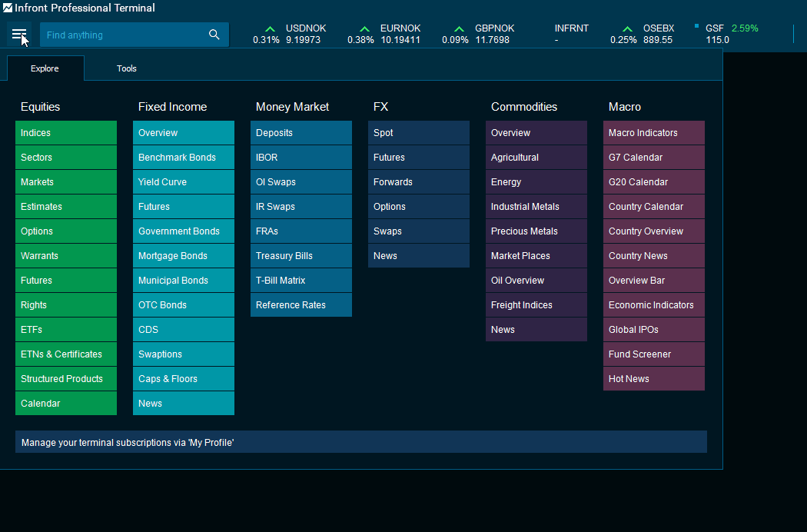Screen dimensions: 807x532
Task: Open the G20 Calendar
Action: [x=653, y=182]
